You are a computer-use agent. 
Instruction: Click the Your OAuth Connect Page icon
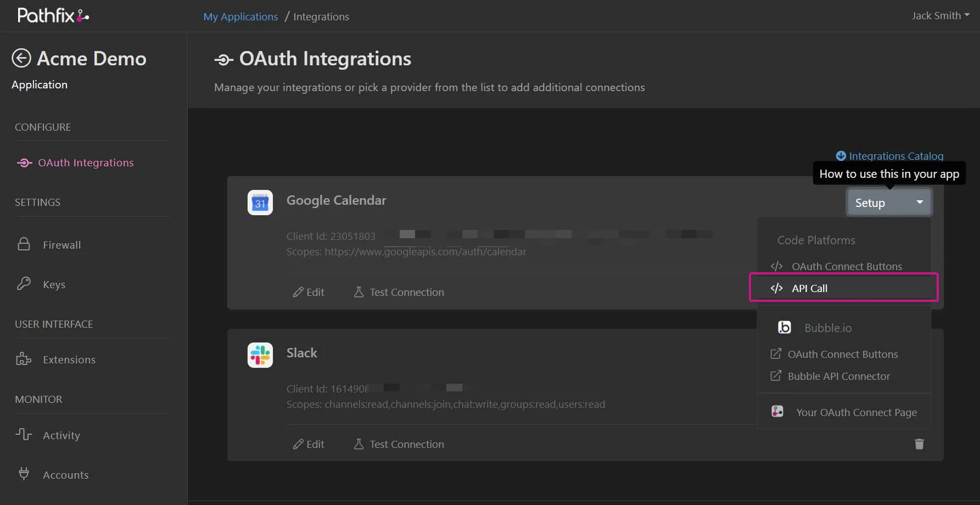point(777,411)
